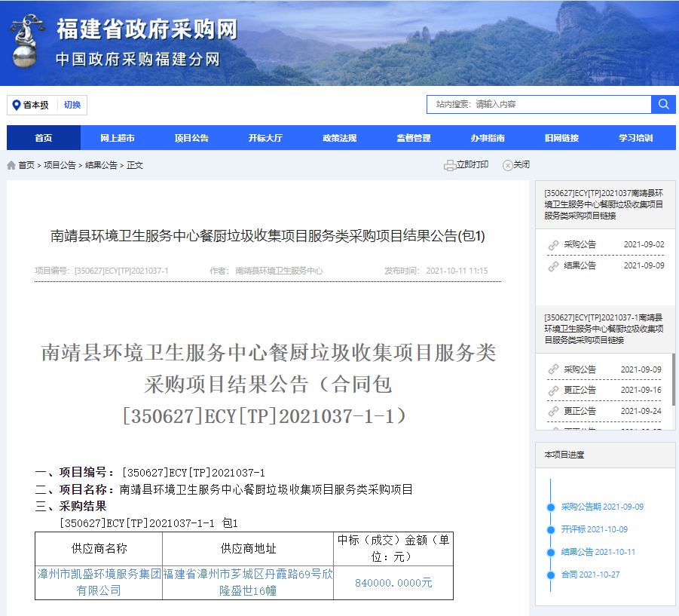
Task: Click the sidebar list vertical scrollbar
Action: 674,379
